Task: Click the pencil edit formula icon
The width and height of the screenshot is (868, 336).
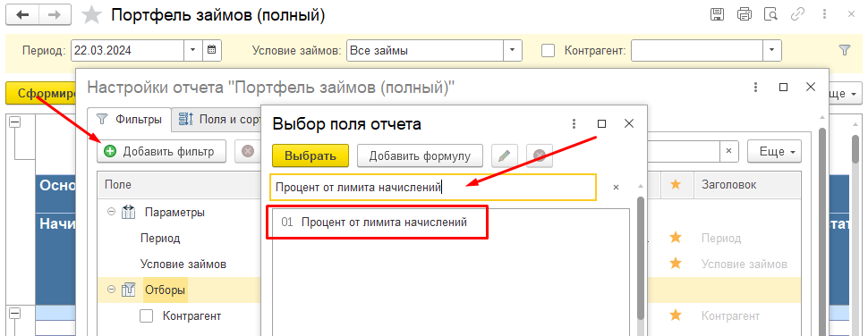Action: click(x=504, y=155)
